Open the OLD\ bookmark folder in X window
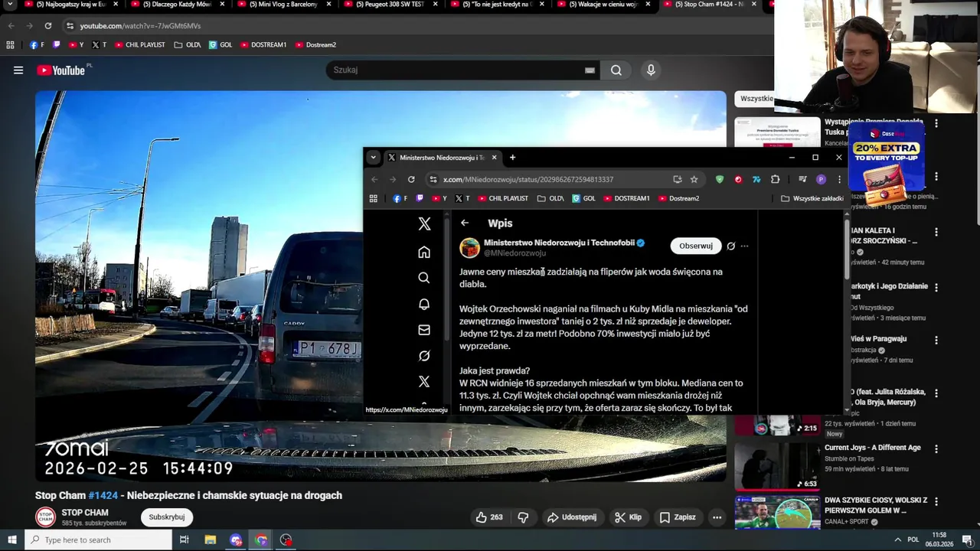 click(x=551, y=198)
